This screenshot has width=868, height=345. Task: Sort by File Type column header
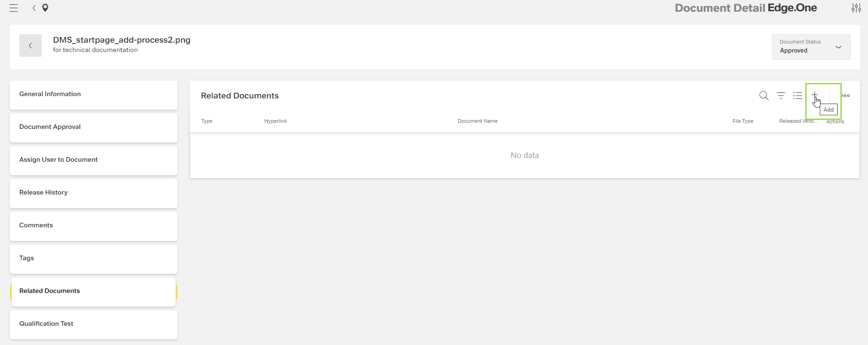[743, 121]
